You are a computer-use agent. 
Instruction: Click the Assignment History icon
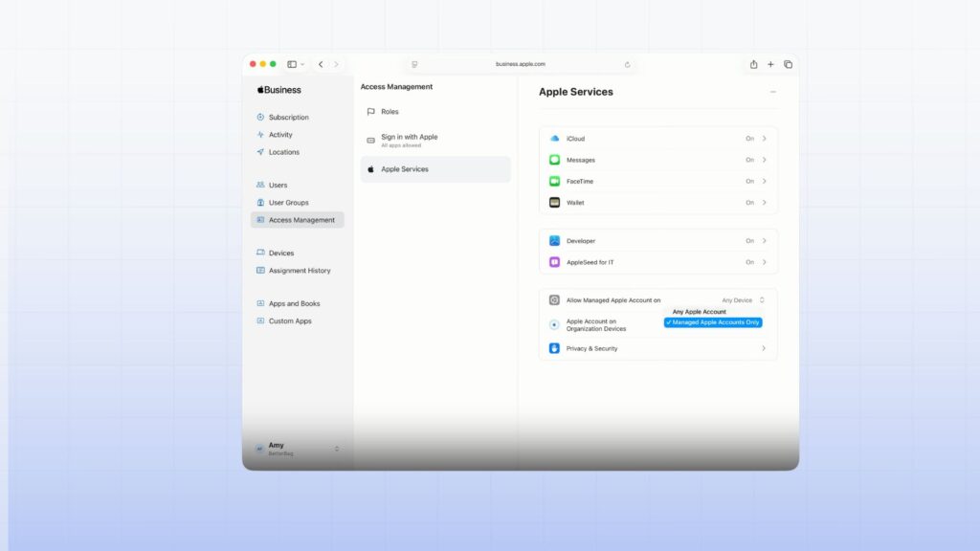260,271
